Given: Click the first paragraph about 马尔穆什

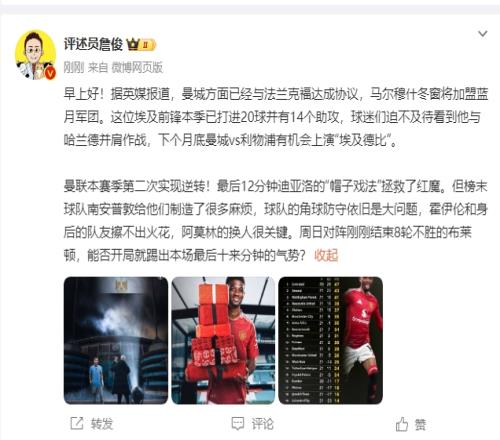Looking at the screenshot, I should (x=276, y=117).
